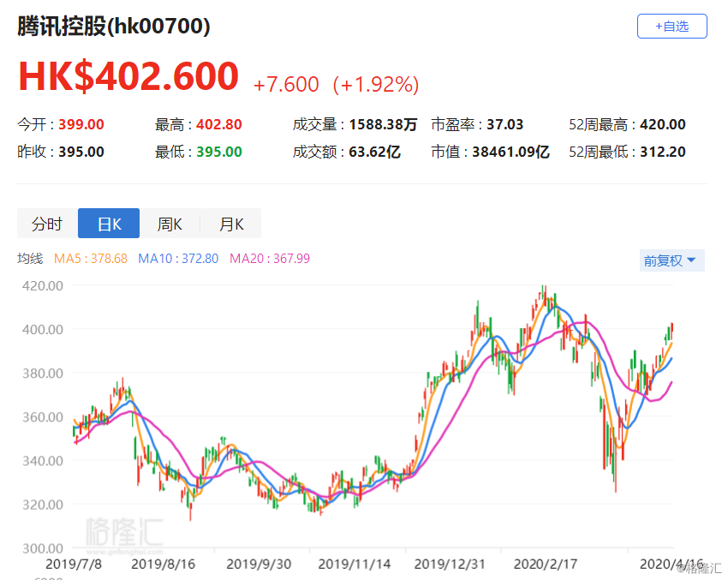728x580 pixels.
Task: Click the 420.00 y-axis label
Action: tap(43, 285)
